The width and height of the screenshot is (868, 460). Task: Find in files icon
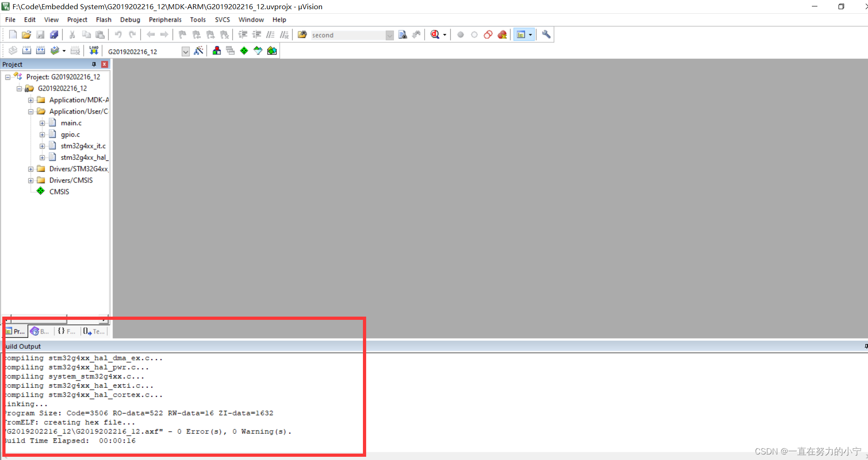click(302, 34)
